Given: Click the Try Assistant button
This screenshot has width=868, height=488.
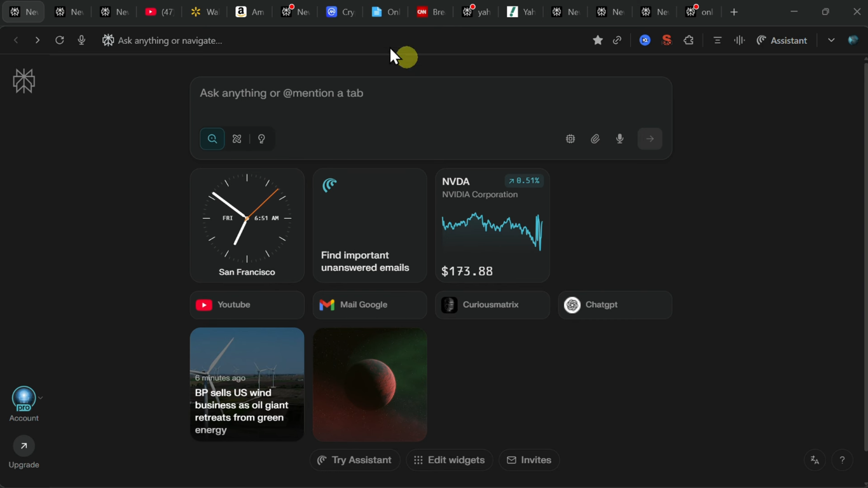Looking at the screenshot, I should (x=355, y=460).
